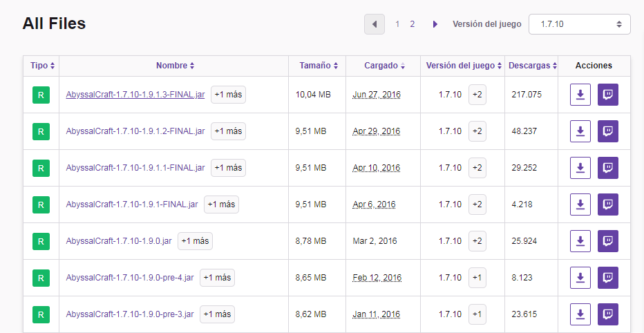Expand +1 más for 1.9.1-FINAL file
The height and width of the screenshot is (333, 644).
[x=221, y=204]
